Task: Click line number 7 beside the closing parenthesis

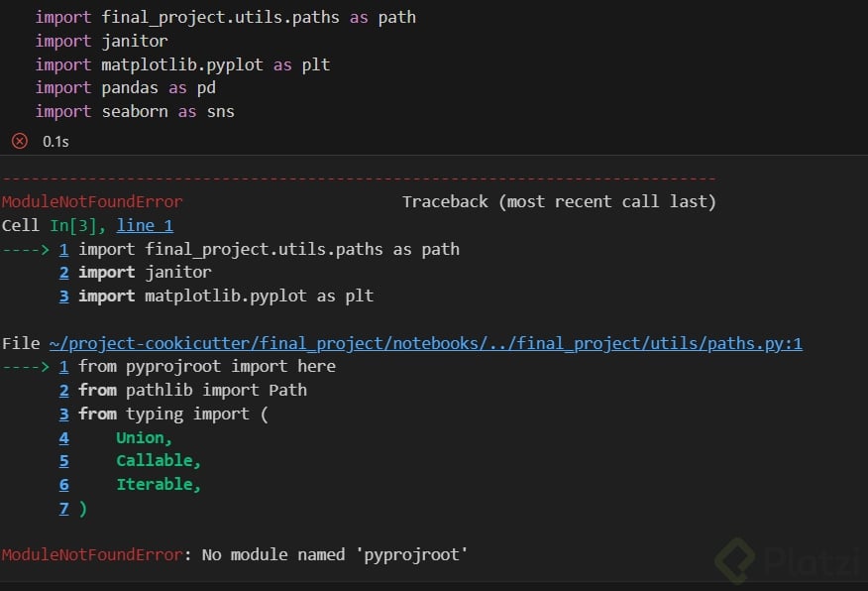Action: pos(63,509)
